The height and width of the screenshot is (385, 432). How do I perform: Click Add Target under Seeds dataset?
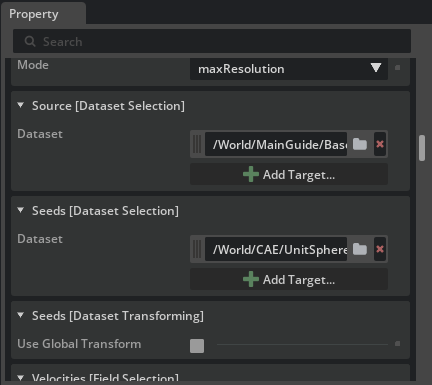click(289, 279)
